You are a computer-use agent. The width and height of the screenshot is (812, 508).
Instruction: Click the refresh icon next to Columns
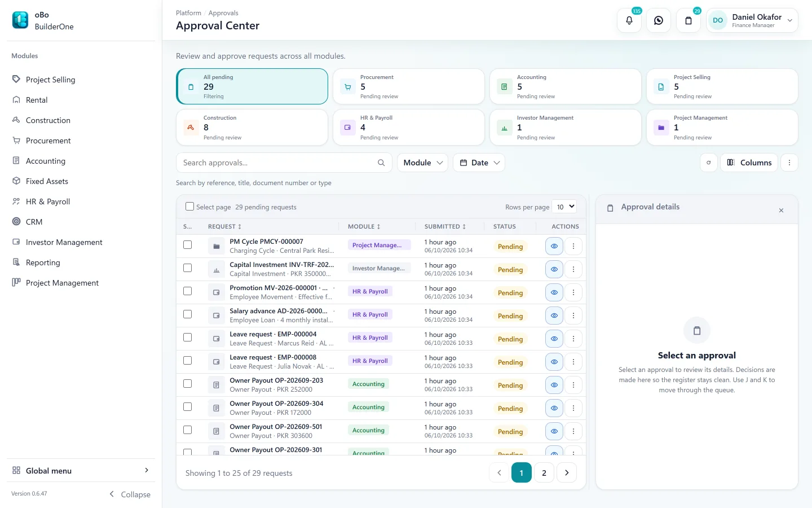[x=709, y=163]
